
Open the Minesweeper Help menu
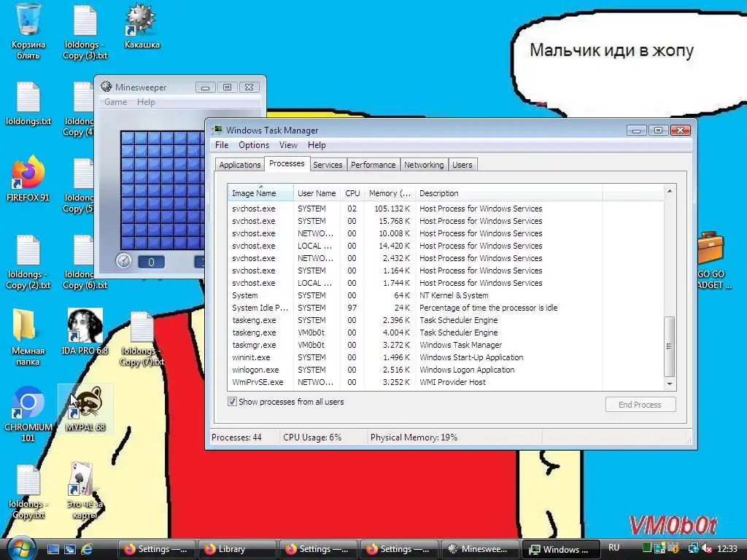(x=146, y=102)
